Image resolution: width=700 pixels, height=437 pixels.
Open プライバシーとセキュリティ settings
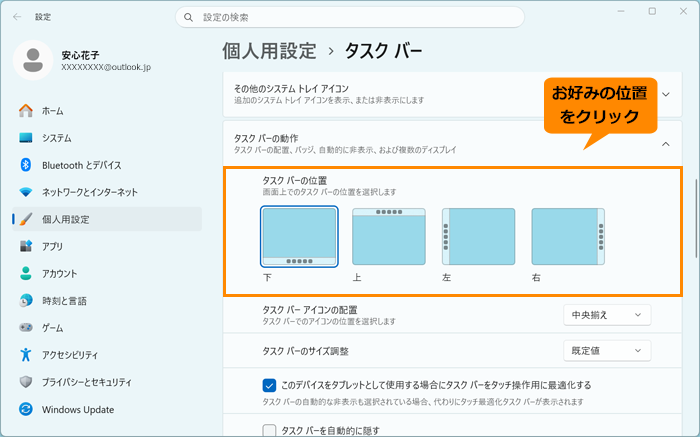107,382
